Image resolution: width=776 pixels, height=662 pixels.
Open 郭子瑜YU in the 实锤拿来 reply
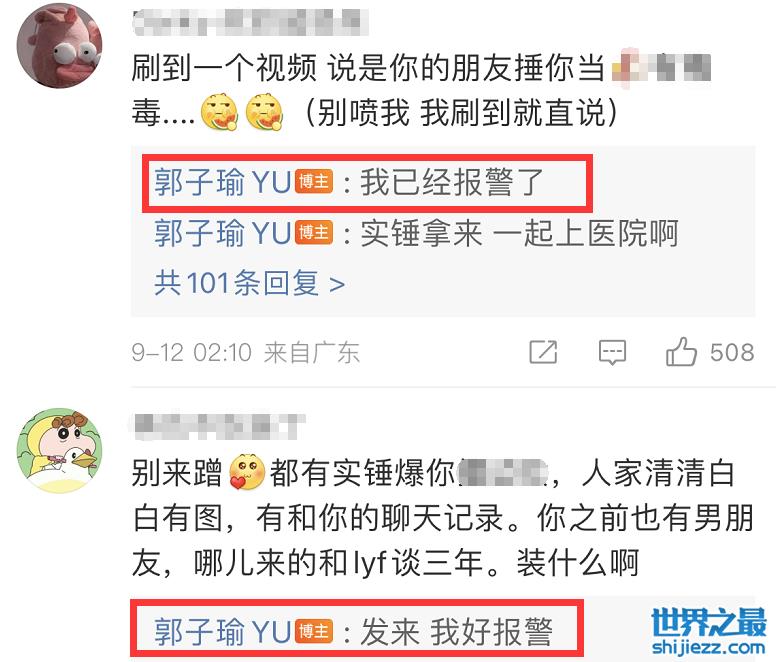pos(222,233)
